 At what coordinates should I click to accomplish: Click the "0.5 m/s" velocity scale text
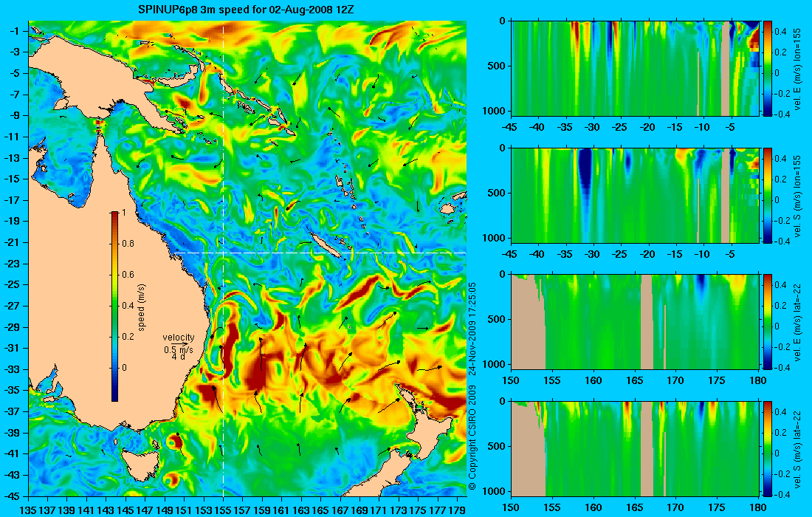[x=179, y=350]
